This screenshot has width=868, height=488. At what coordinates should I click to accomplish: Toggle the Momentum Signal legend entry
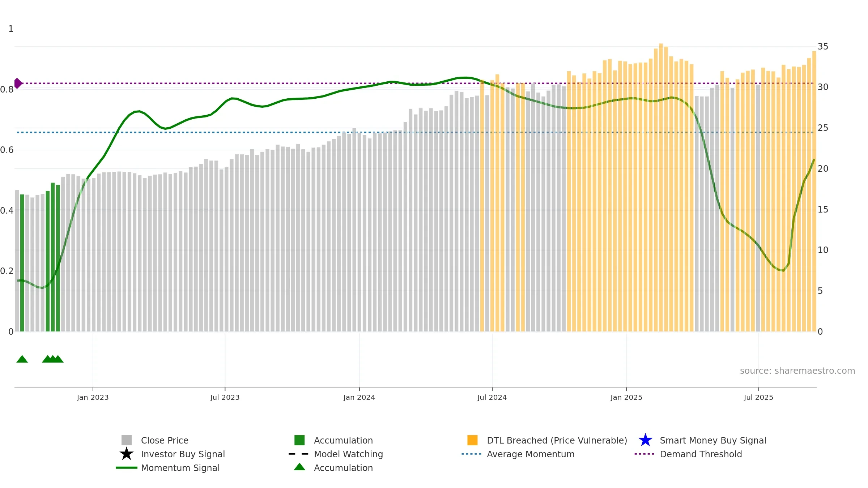pos(168,468)
